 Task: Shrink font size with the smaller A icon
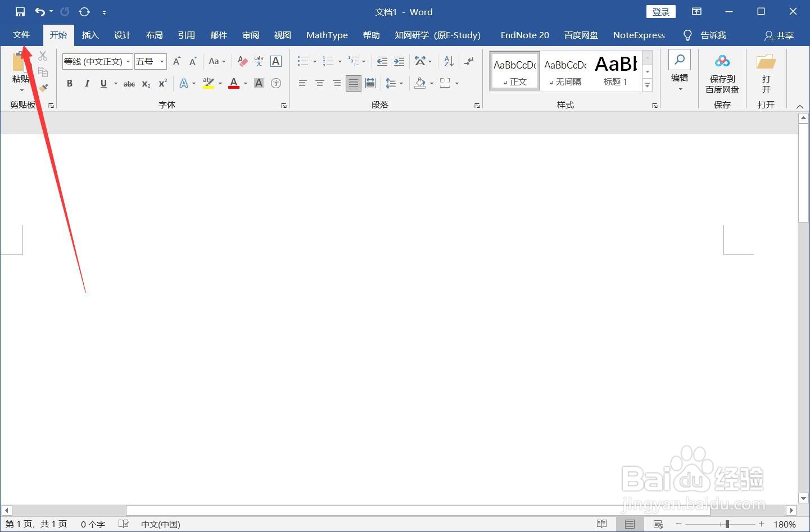[193, 61]
